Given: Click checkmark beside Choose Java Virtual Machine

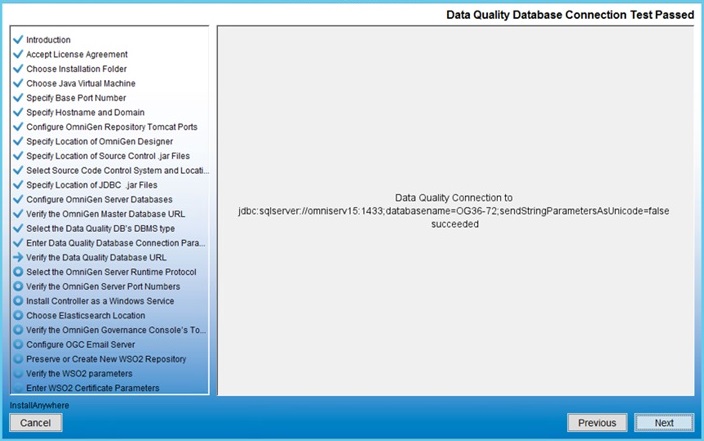Looking at the screenshot, I should (x=18, y=83).
